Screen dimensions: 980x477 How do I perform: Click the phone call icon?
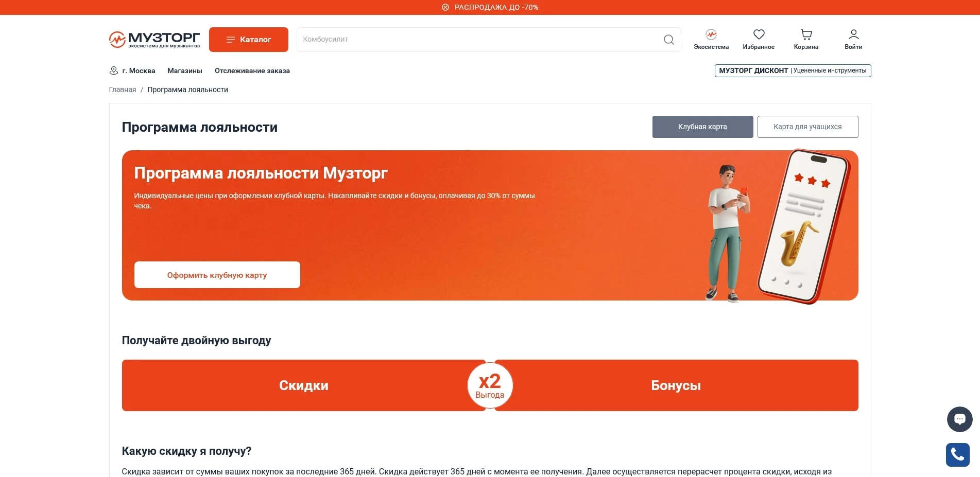(957, 454)
